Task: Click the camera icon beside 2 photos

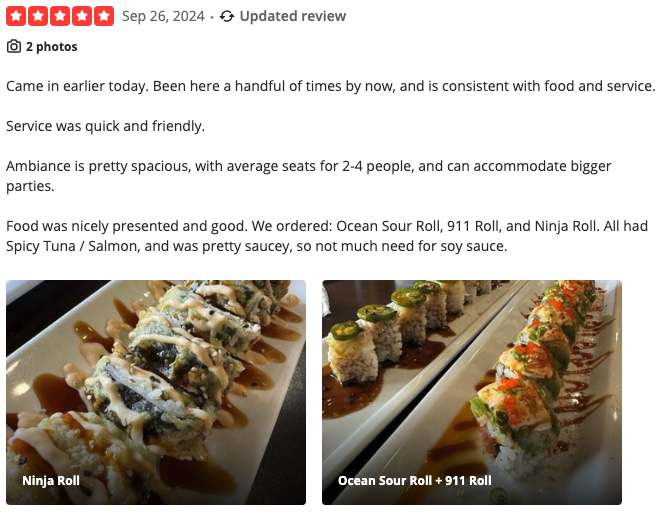Action: click(14, 47)
